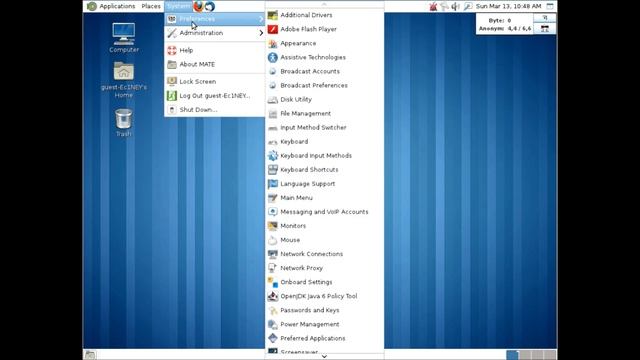The height and width of the screenshot is (360, 640).
Task: Open Network Proxy settings
Action: click(324, 268)
